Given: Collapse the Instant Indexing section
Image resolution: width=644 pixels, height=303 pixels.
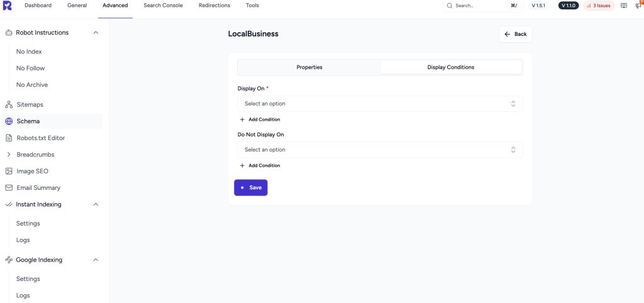Looking at the screenshot, I should pyautogui.click(x=96, y=204).
